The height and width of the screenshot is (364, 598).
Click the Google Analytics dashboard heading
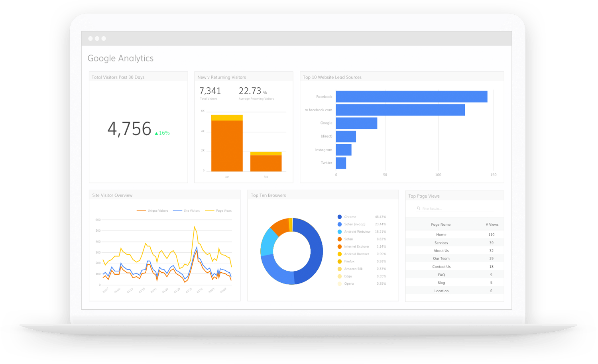120,58
